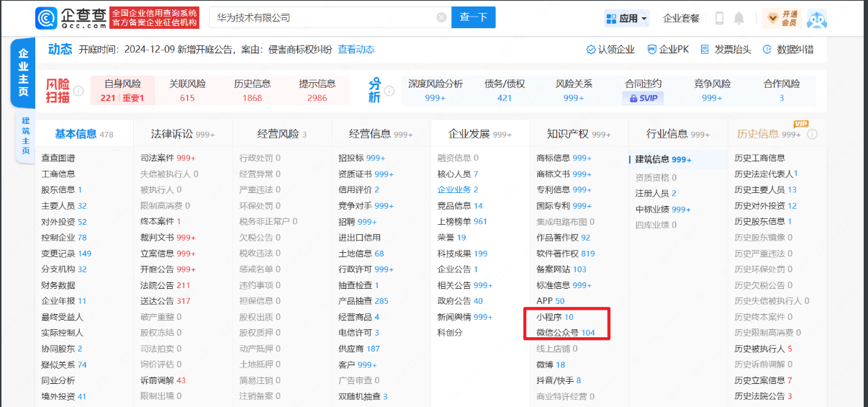Open 历史立案信息 7 link
The image size is (868, 407).
763,380
